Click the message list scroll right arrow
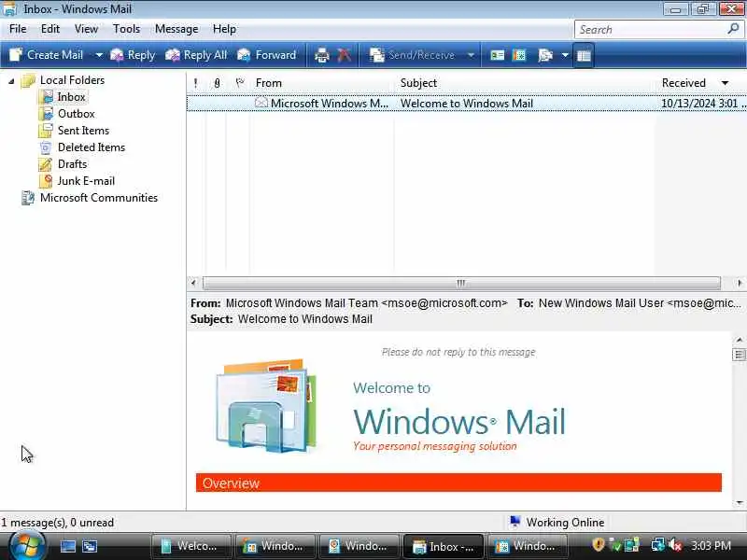This screenshot has width=747, height=560. [739, 283]
